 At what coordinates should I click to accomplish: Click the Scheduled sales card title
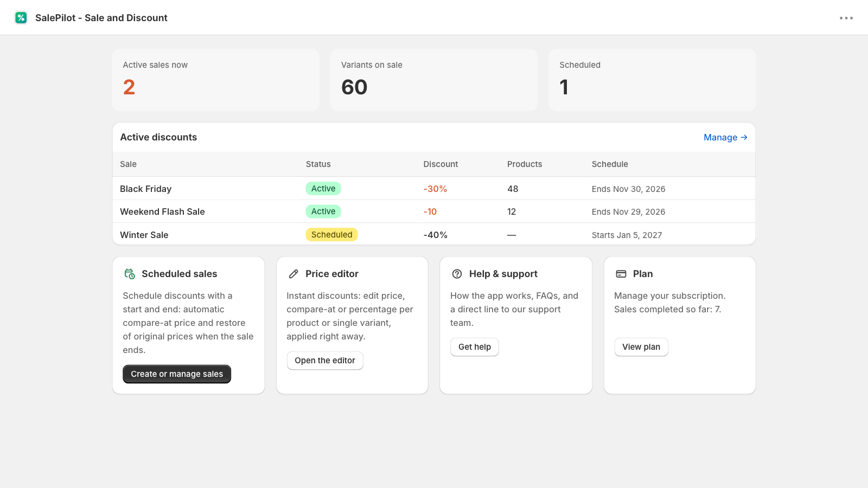click(180, 274)
